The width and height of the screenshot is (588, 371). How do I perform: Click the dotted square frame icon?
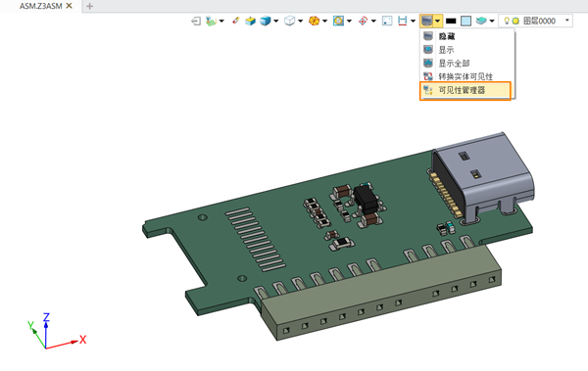point(387,21)
